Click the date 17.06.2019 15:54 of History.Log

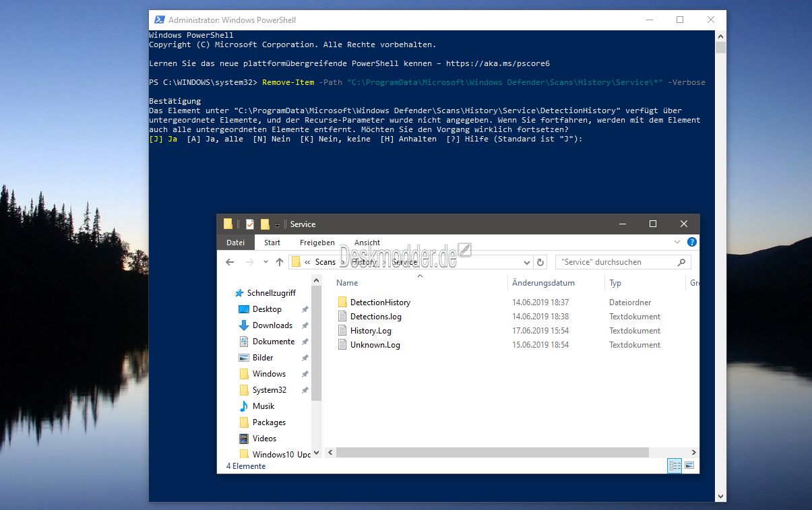540,331
